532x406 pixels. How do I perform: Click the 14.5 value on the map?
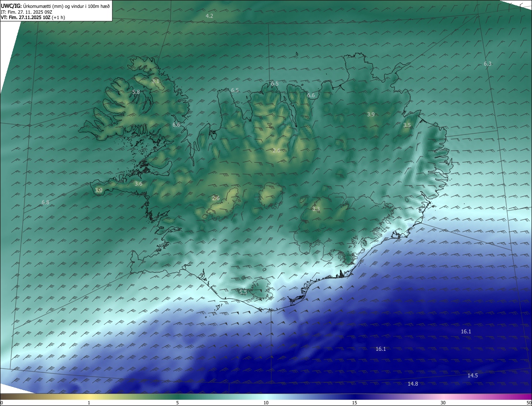click(473, 376)
